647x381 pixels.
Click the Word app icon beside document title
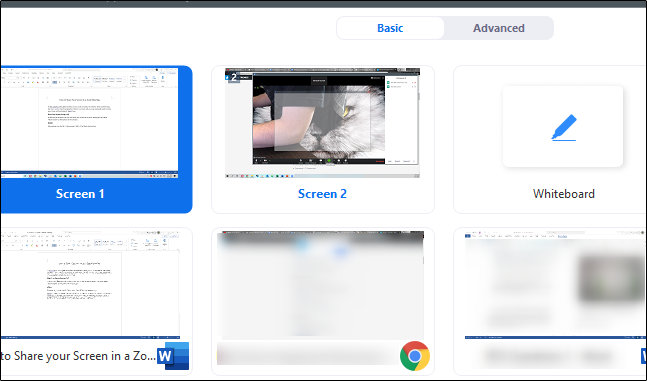pyautogui.click(x=173, y=356)
